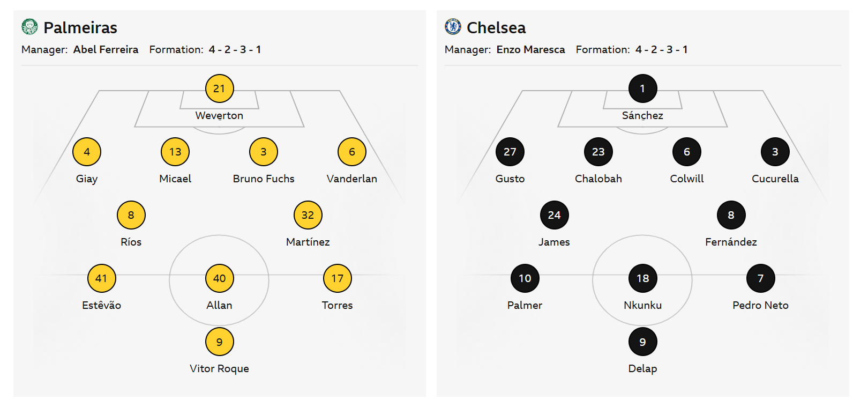The height and width of the screenshot is (407, 868).
Task: Select Martínez's number 32 circle
Action: tap(308, 215)
